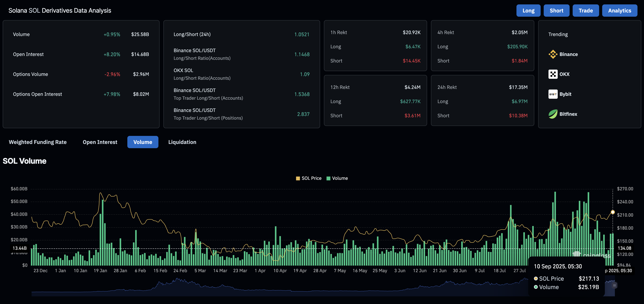Image resolution: width=644 pixels, height=304 pixels.
Task: Click the yellow price marker on chart
Action: point(613,212)
